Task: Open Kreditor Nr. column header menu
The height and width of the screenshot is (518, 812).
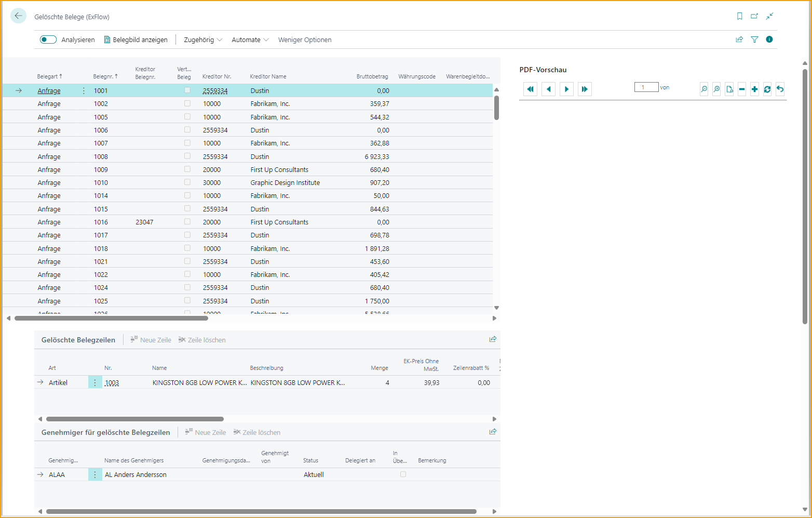Action: click(x=216, y=76)
